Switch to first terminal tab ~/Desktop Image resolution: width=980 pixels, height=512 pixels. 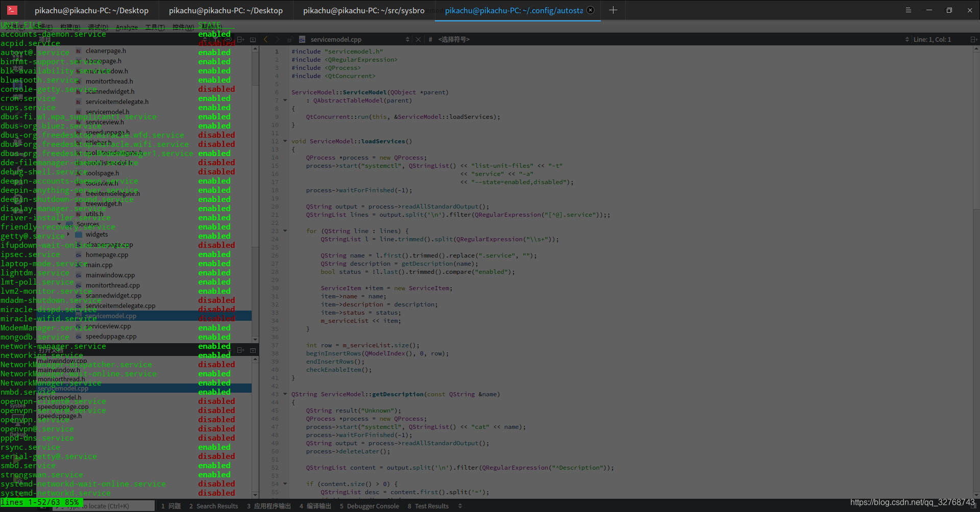(x=91, y=10)
